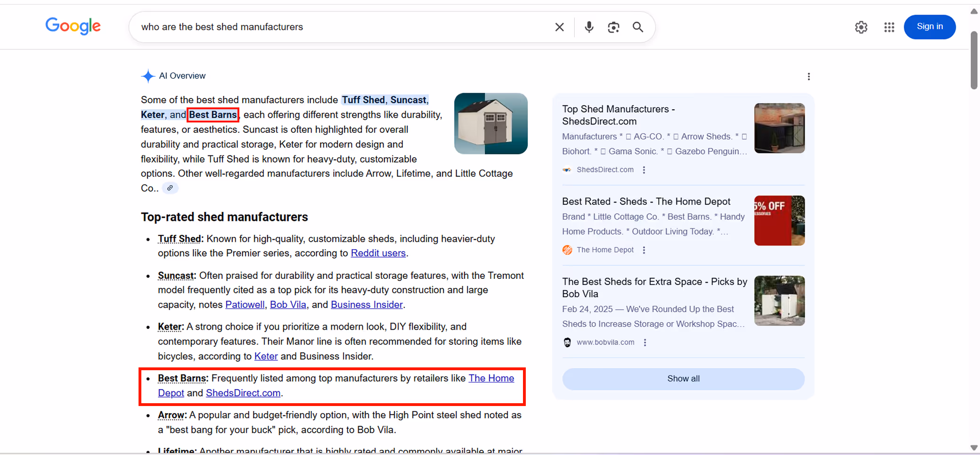Click the AI Overview sparkle icon
This screenshot has height=455, width=980.
(x=148, y=76)
